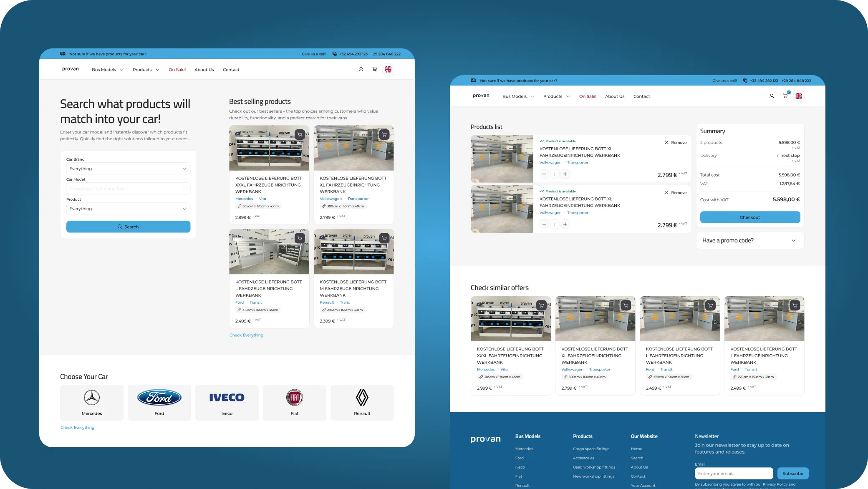Open On Sale! page in right window nav
Viewport: 868px width, 489px height.
[588, 96]
